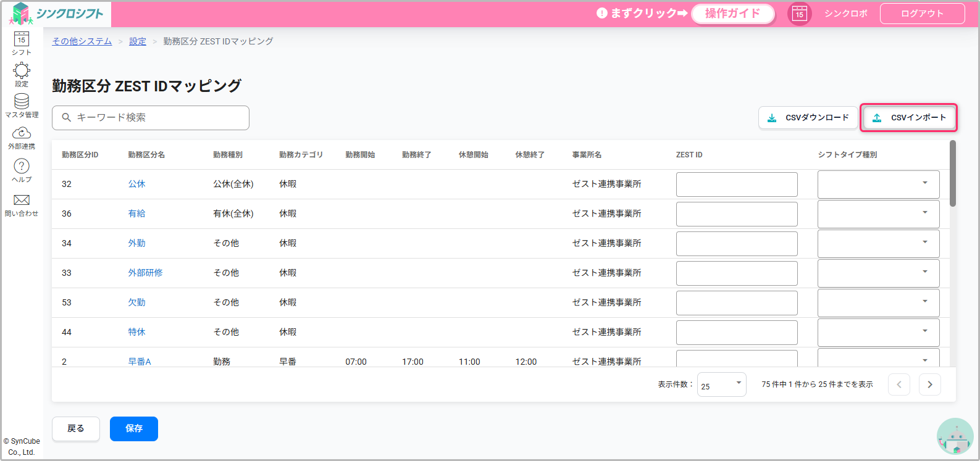Navigate to 設定 breadcrumb link
980x461 pixels.
[138, 41]
